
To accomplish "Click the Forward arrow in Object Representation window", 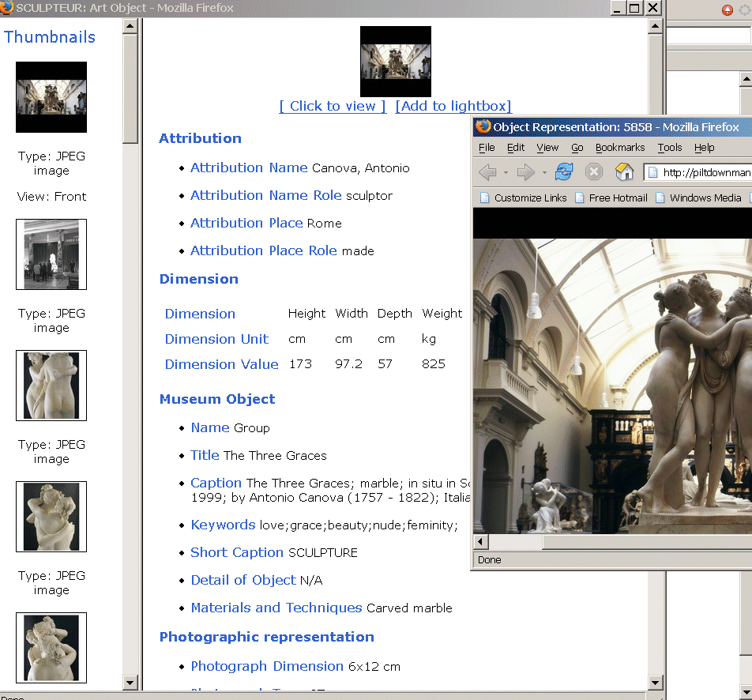I will (x=526, y=171).
